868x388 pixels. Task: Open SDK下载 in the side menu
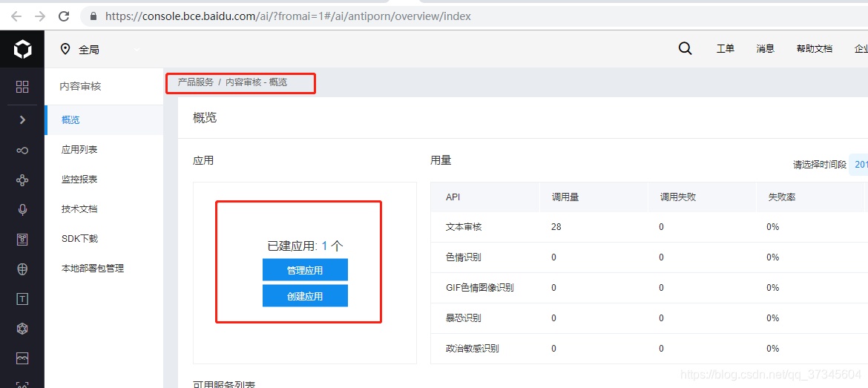[x=79, y=239]
